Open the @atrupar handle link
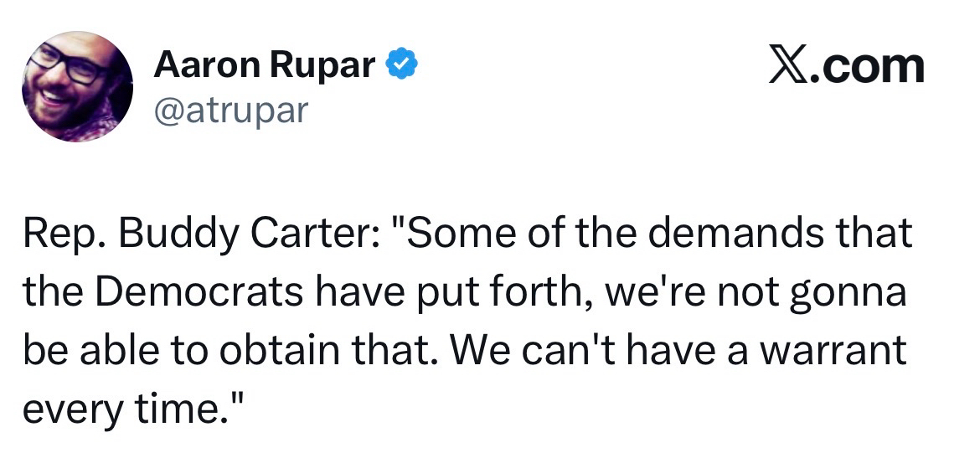The width and height of the screenshot is (980, 453). 231,109
